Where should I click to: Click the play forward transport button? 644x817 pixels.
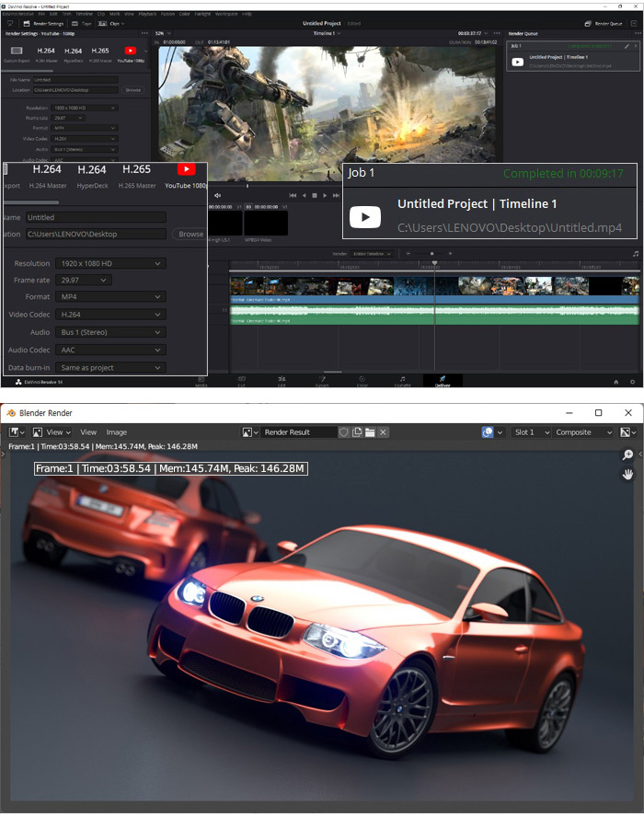click(325, 195)
